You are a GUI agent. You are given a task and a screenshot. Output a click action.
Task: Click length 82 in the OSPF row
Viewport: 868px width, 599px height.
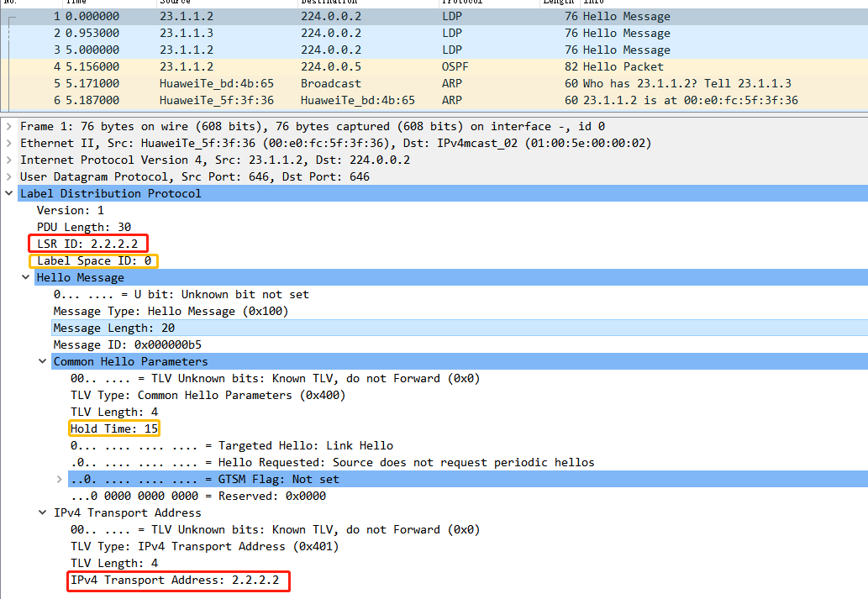pos(571,66)
